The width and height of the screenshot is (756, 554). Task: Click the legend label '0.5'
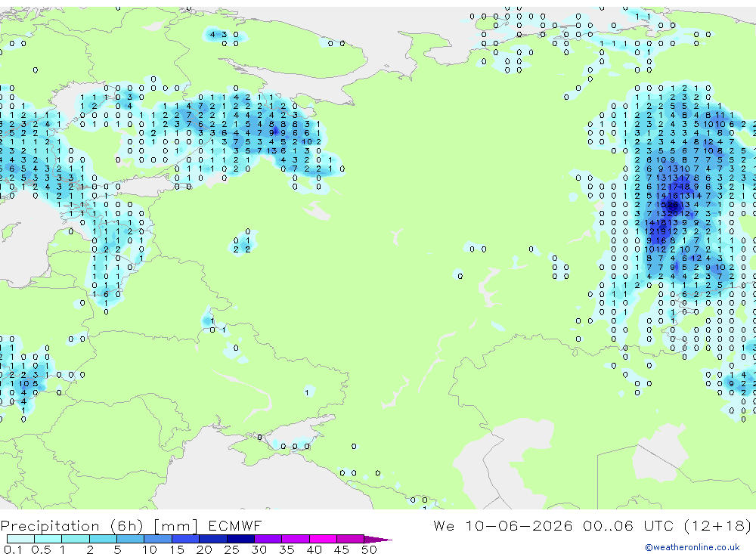[41, 549]
